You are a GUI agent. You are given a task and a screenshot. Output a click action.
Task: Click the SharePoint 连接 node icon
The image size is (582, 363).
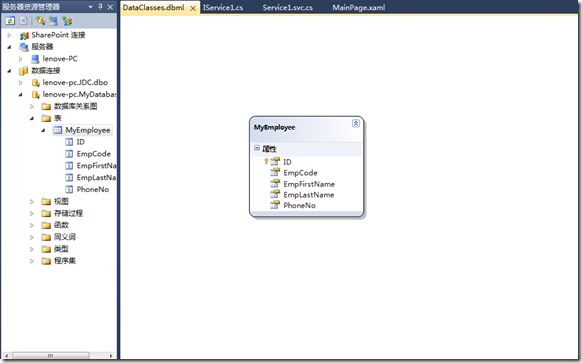click(24, 35)
